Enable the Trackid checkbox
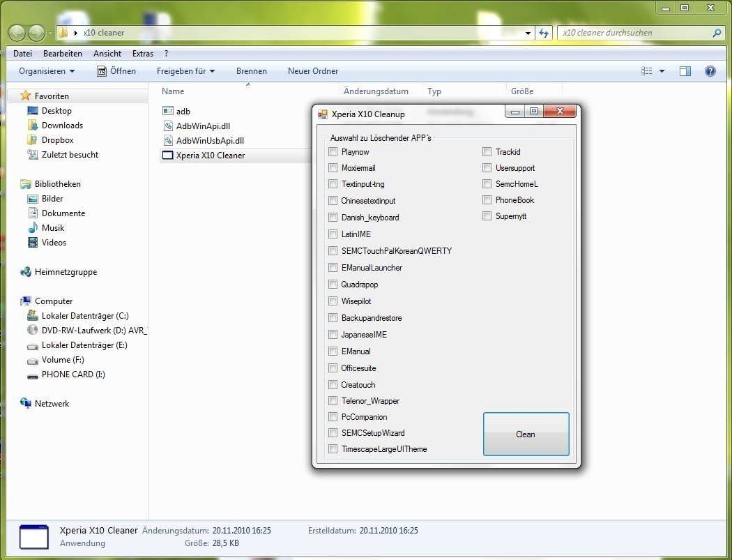This screenshot has height=560, width=732. (x=487, y=152)
